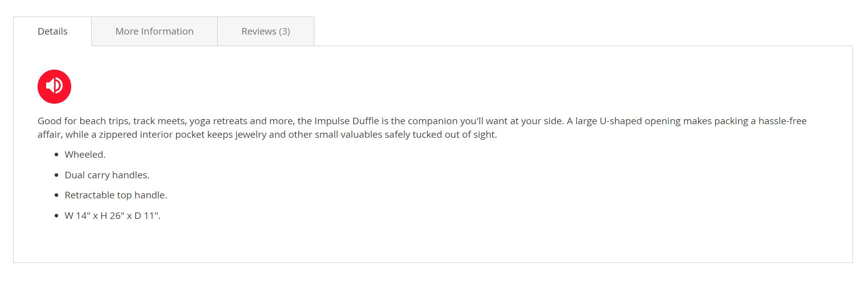The image size is (868, 283).
Task: Click the "Dual carry handles." list item
Action: [107, 175]
